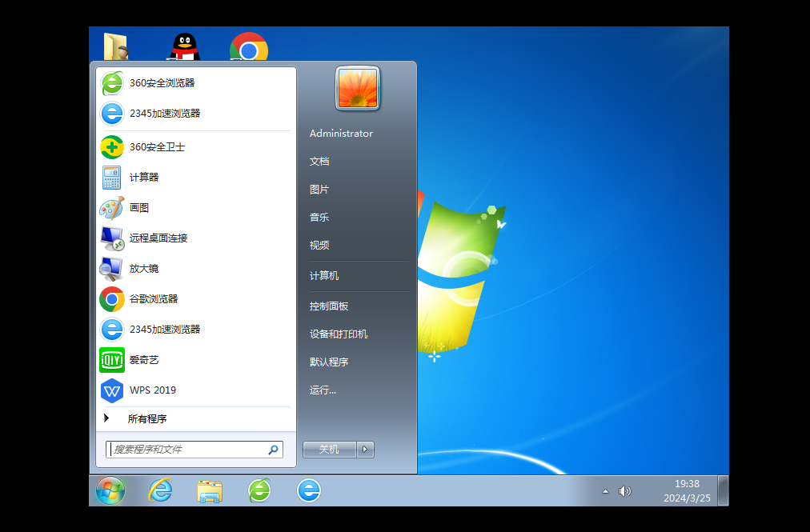Expand 所有程序 all programs list

pos(196,419)
